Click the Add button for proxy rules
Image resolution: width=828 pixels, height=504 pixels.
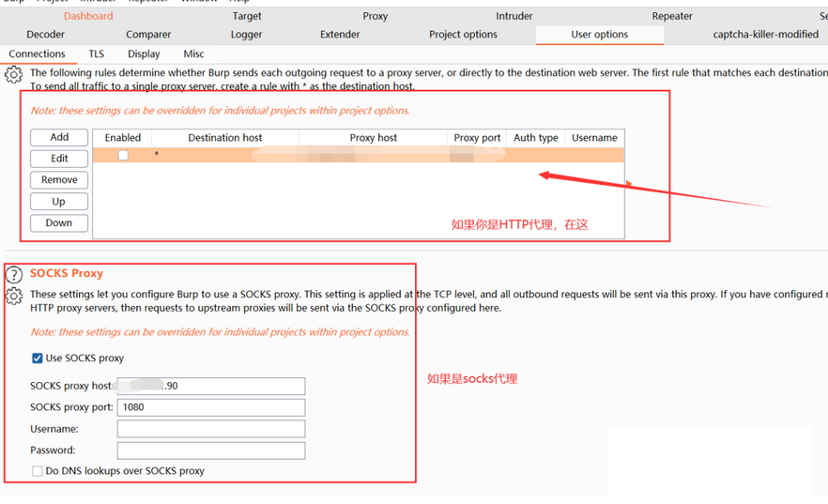59,137
